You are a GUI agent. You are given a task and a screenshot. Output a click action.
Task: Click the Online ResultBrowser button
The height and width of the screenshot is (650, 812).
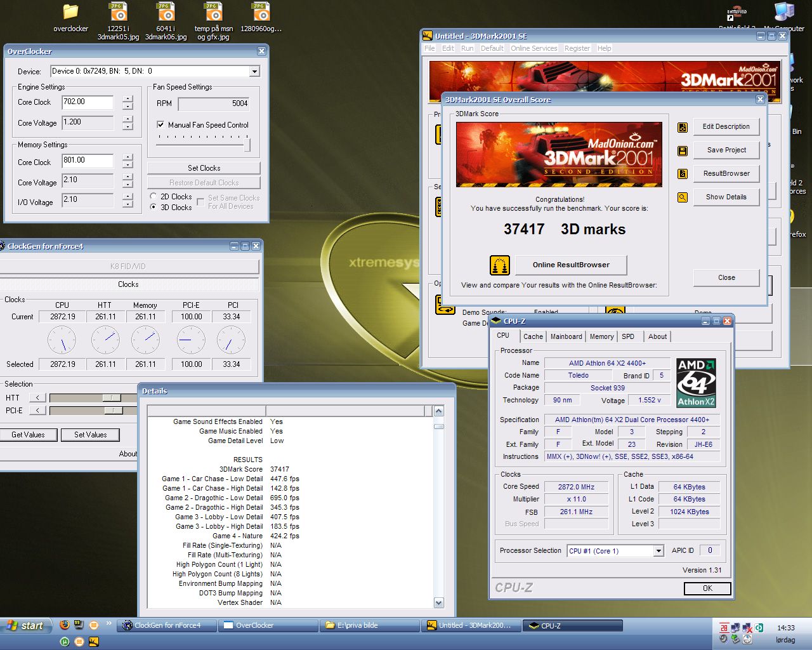tap(571, 265)
